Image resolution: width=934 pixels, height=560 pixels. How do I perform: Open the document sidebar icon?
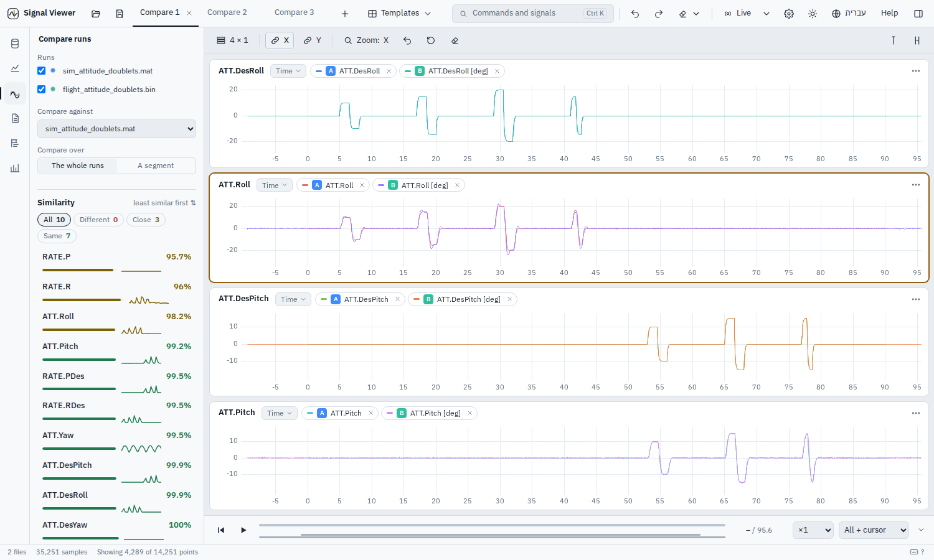(15, 118)
